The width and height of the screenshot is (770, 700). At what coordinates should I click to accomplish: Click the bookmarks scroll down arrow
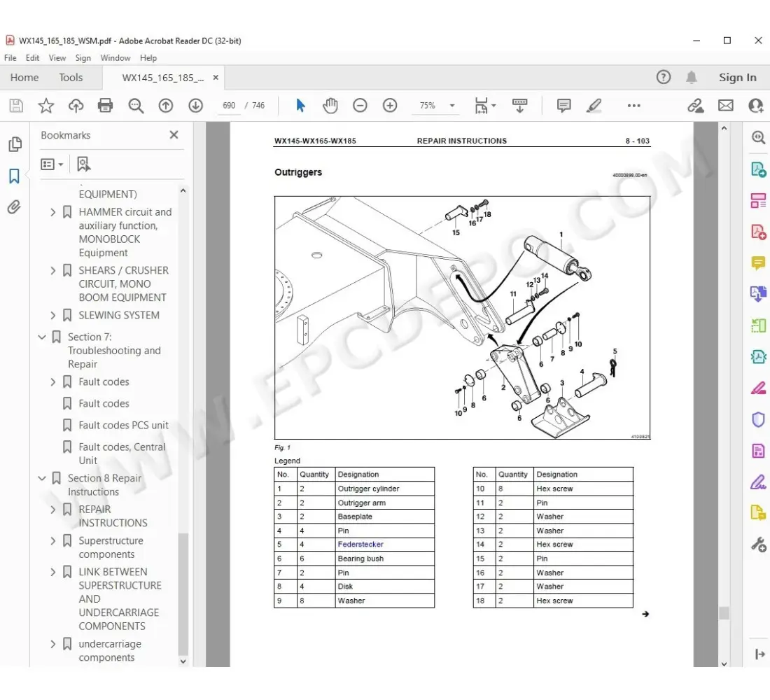pos(183,661)
